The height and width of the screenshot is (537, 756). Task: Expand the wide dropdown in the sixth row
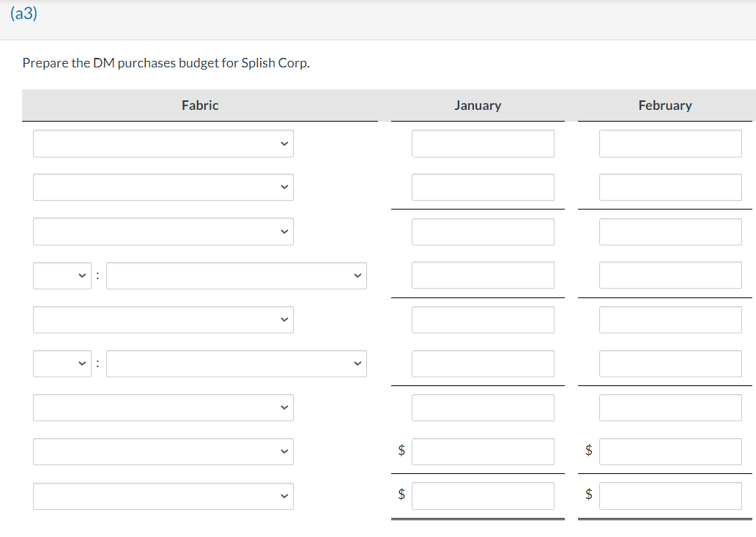coord(236,363)
